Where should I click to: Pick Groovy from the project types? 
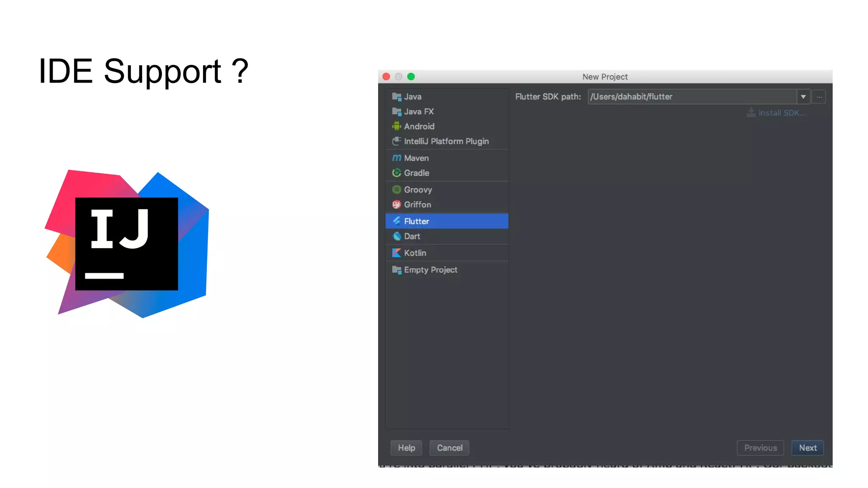pos(447,189)
